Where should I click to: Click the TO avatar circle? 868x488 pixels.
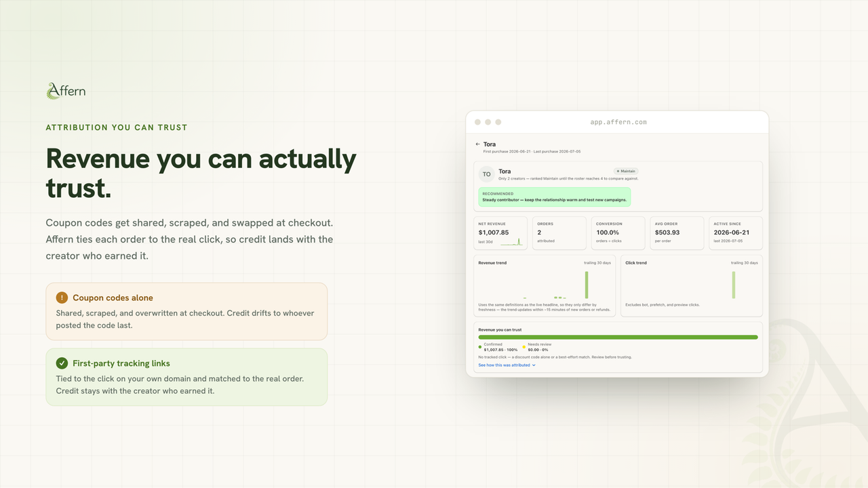pyautogui.click(x=486, y=174)
